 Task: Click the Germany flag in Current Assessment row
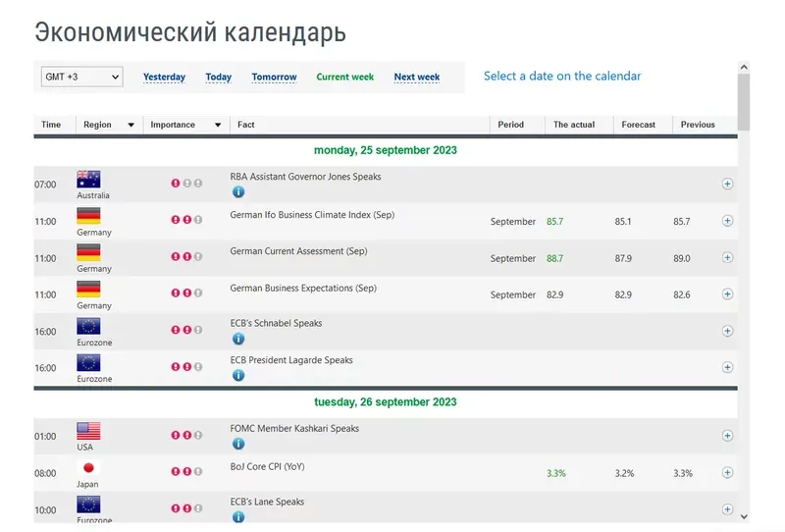pos(88,252)
